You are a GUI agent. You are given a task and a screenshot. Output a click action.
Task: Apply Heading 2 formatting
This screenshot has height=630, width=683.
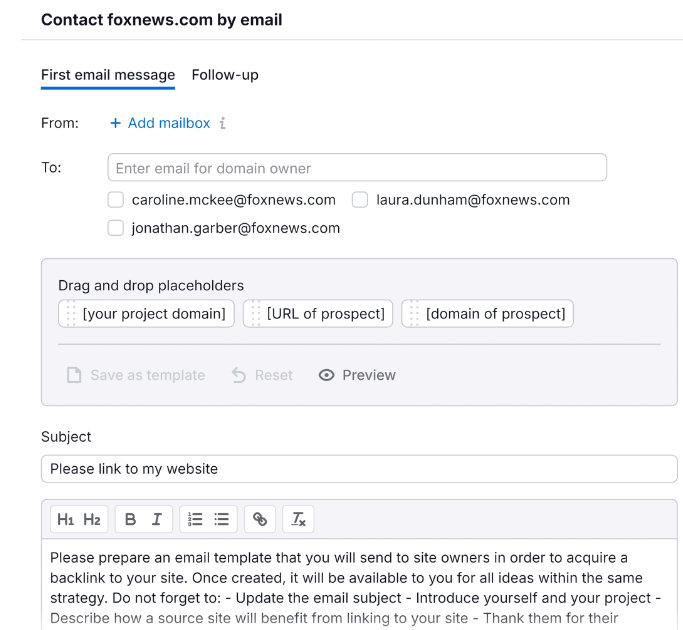point(91,519)
